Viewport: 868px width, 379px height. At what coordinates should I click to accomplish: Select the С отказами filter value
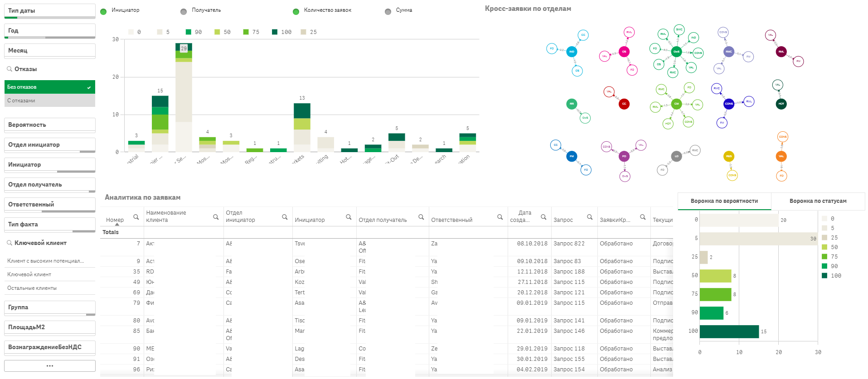[x=50, y=101]
